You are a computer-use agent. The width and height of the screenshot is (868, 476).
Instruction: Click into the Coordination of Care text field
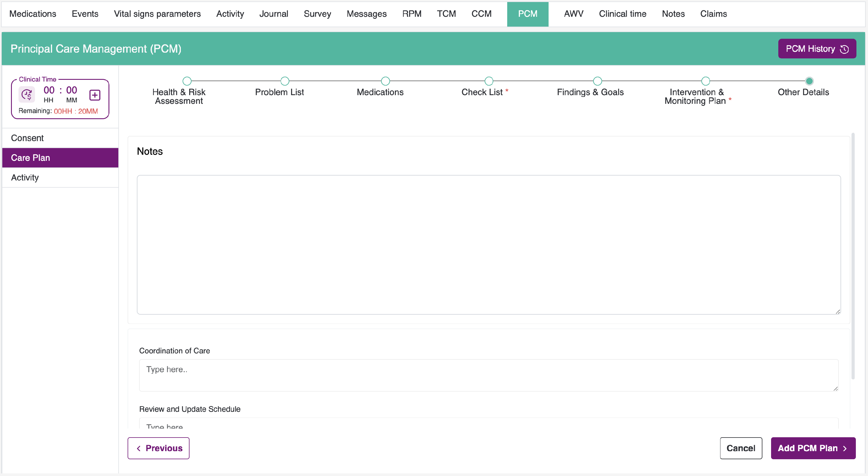click(x=488, y=375)
